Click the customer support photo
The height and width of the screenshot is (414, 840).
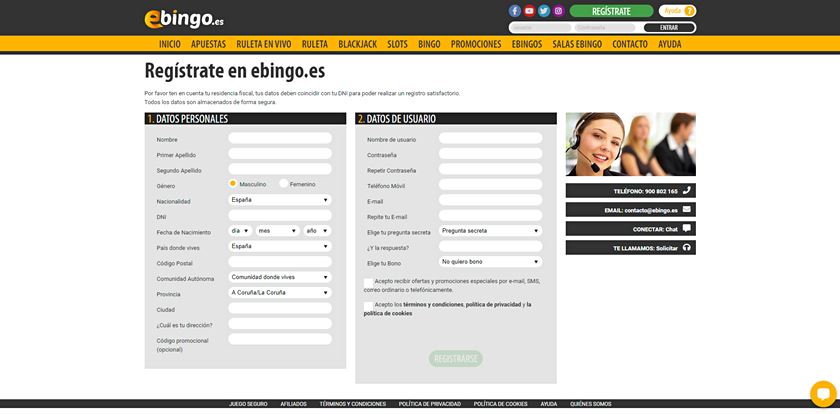631,144
